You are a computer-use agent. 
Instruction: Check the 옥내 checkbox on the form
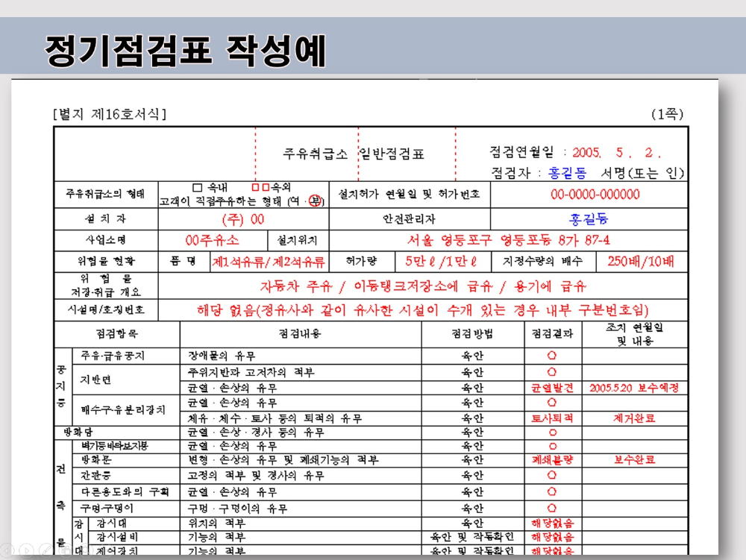point(196,187)
